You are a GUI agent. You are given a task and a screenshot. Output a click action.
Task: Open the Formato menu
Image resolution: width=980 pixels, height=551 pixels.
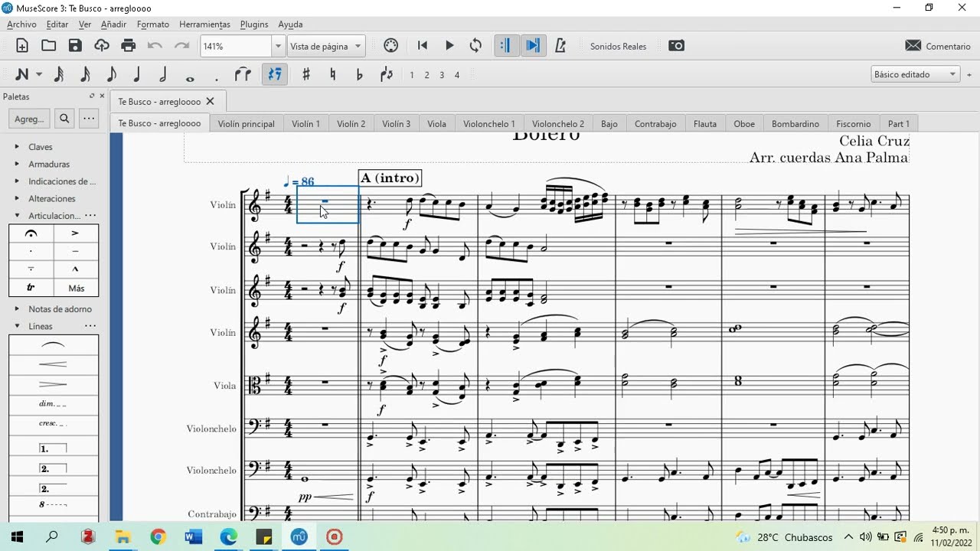coord(153,24)
